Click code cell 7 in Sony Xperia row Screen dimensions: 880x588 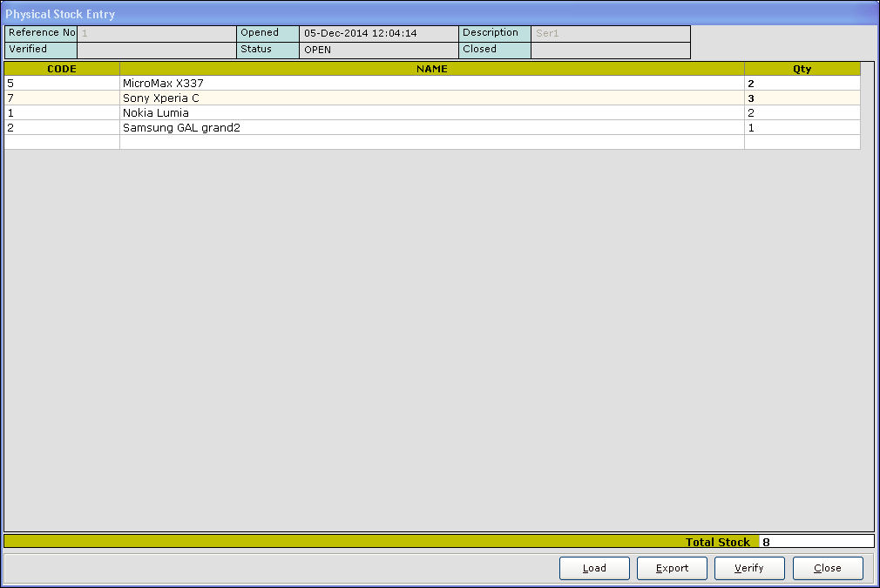coord(62,98)
